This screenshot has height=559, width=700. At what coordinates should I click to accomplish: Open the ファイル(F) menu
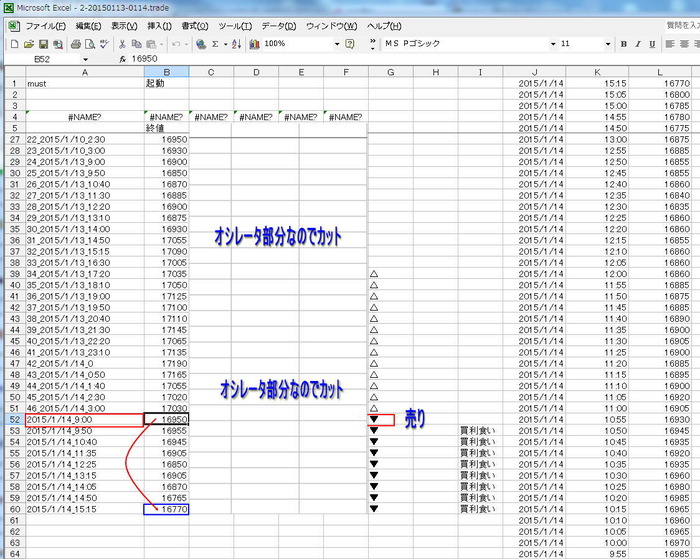45,26
